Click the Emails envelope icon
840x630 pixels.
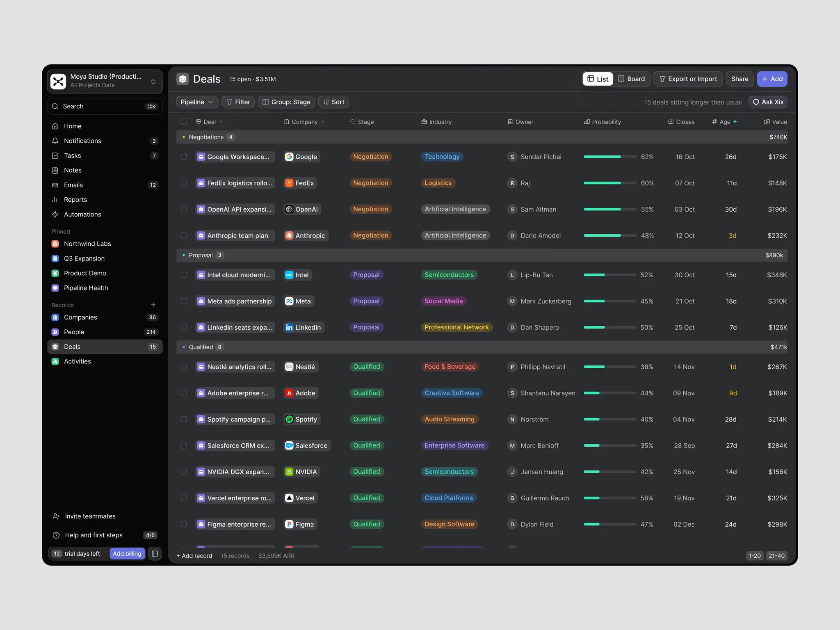coord(55,185)
